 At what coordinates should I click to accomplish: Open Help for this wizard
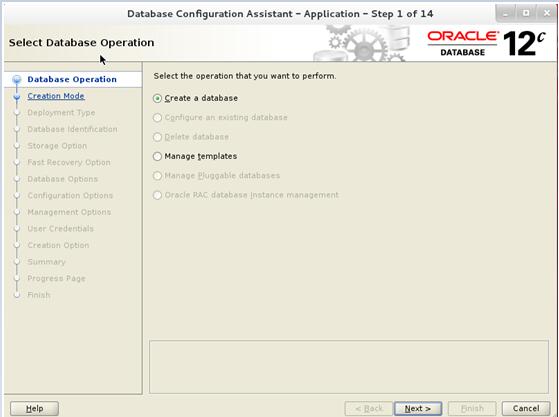pos(35,408)
